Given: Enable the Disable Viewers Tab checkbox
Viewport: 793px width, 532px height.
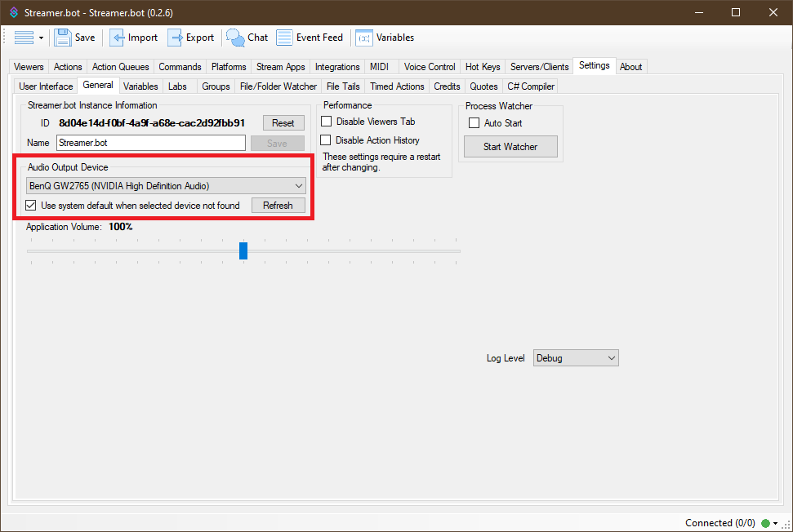Looking at the screenshot, I should tap(327, 122).
